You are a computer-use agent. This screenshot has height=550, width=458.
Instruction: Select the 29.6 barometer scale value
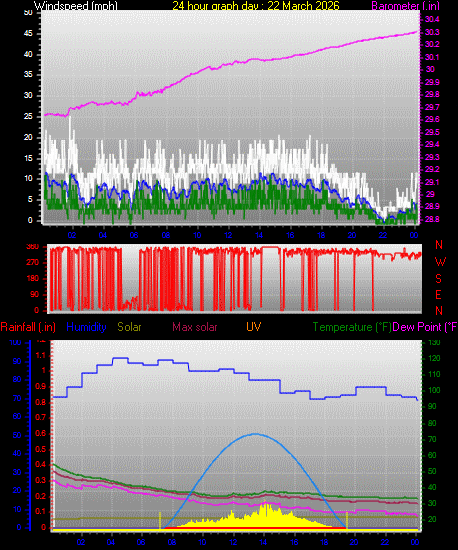[x=432, y=119]
